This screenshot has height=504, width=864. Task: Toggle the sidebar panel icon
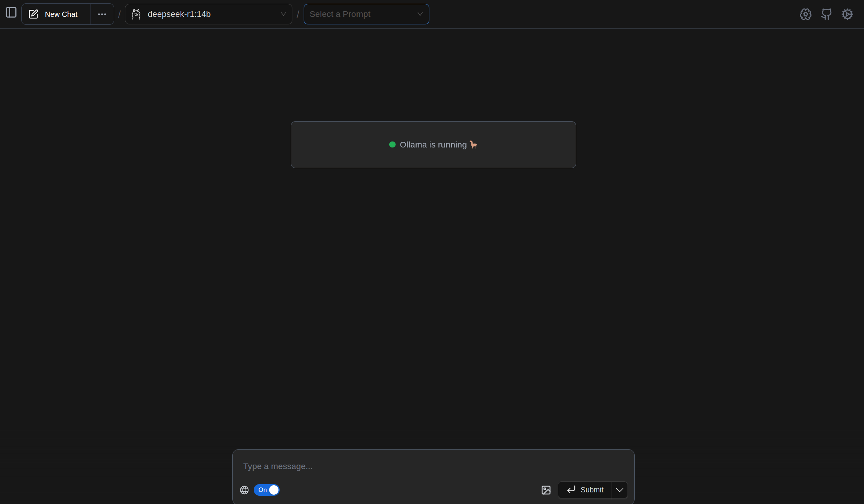11,13
